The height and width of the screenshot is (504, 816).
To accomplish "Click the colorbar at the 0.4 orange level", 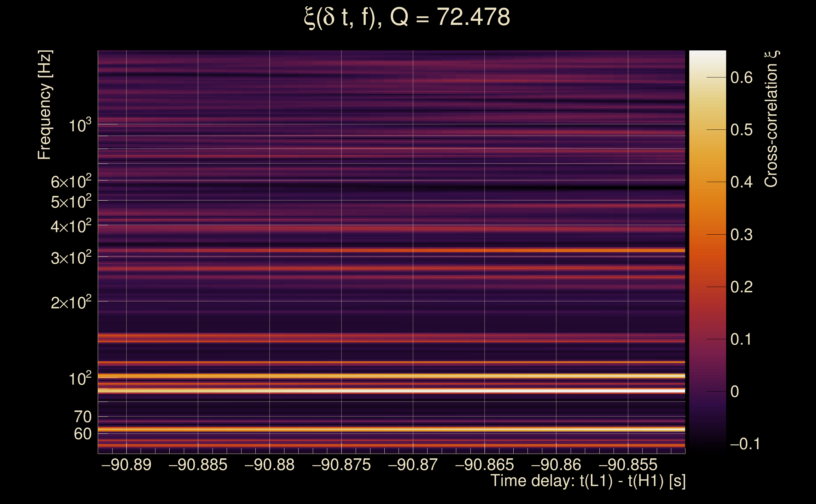I will click(707, 182).
